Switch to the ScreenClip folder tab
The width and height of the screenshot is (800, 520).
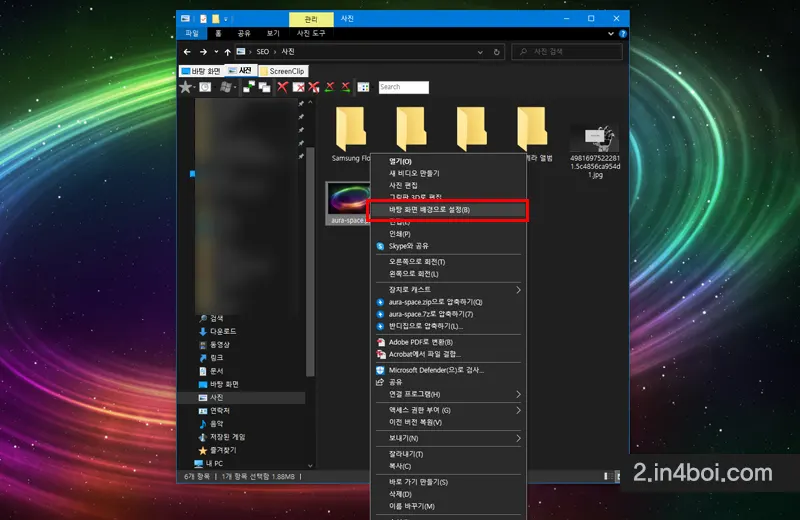pos(283,71)
